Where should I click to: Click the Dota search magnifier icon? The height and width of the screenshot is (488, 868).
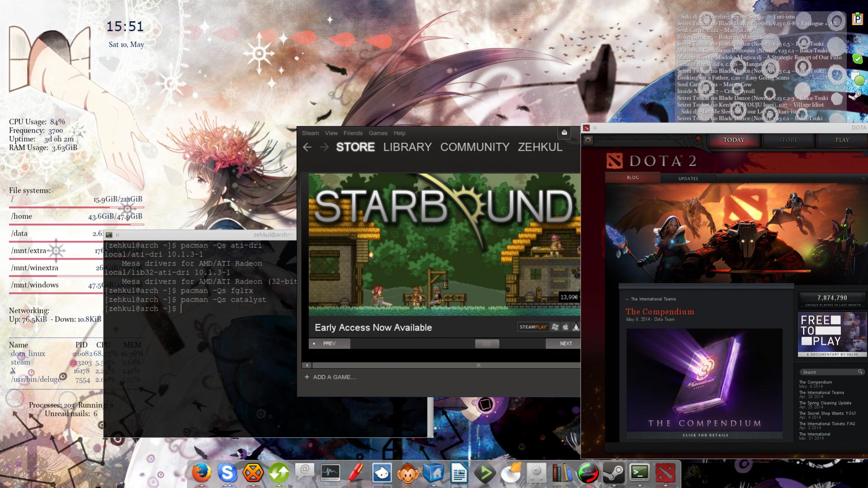860,372
